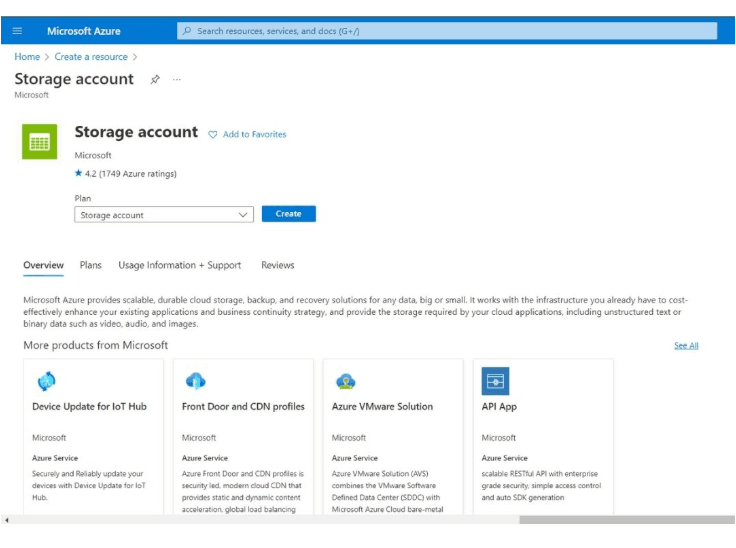Screen dimensions: 736x548
Task: Go to the Home breadcrumb
Action: pyautogui.click(x=27, y=57)
